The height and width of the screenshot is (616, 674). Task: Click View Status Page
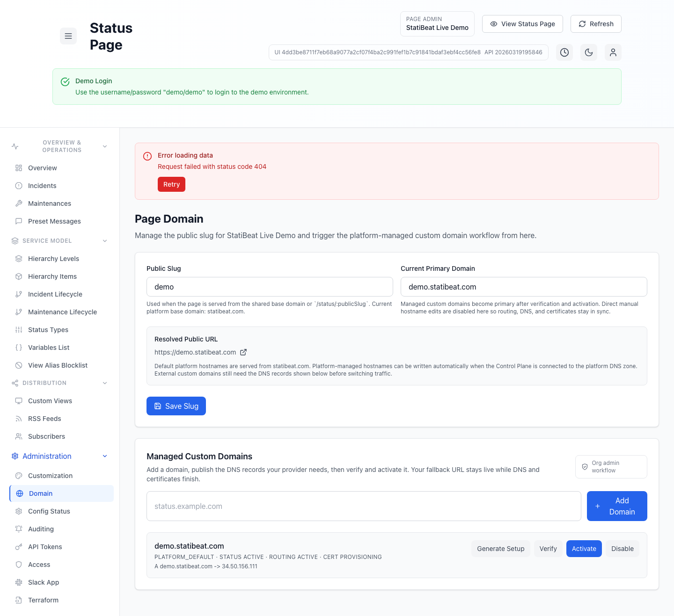pyautogui.click(x=522, y=24)
